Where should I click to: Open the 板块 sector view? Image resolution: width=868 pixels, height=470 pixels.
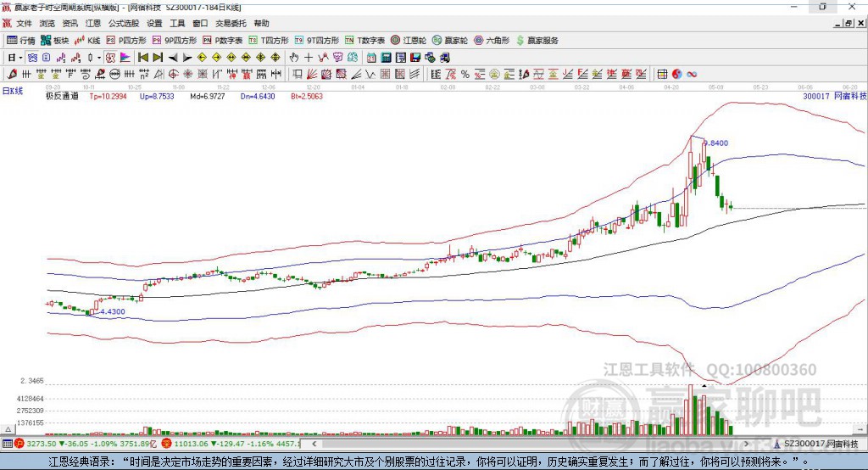54,41
